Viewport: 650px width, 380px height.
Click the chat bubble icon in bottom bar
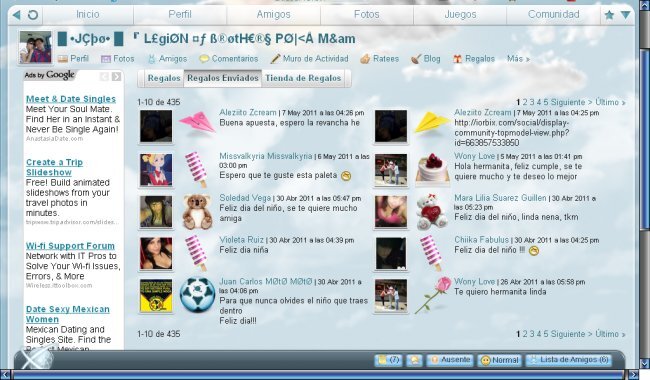click(414, 360)
